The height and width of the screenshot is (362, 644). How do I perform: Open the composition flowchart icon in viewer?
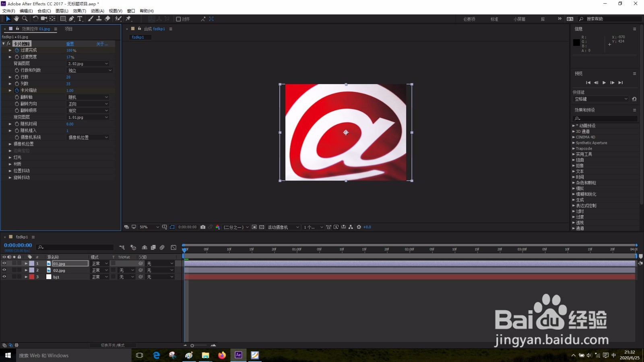(351, 227)
